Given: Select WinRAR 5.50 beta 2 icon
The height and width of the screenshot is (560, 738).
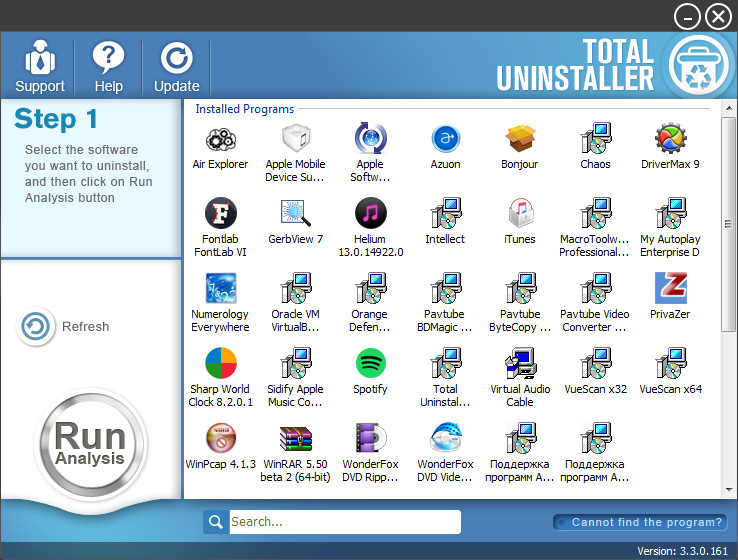Looking at the screenshot, I should point(296,439).
